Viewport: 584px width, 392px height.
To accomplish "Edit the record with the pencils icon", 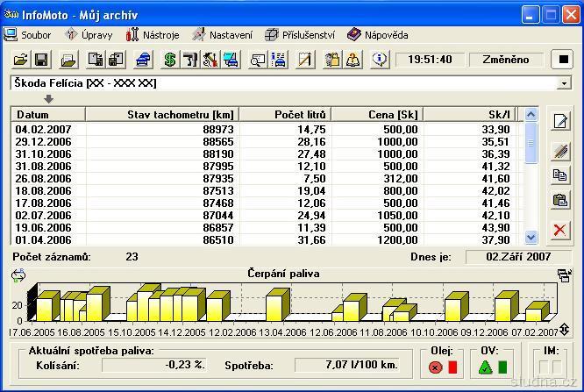I will (x=559, y=151).
